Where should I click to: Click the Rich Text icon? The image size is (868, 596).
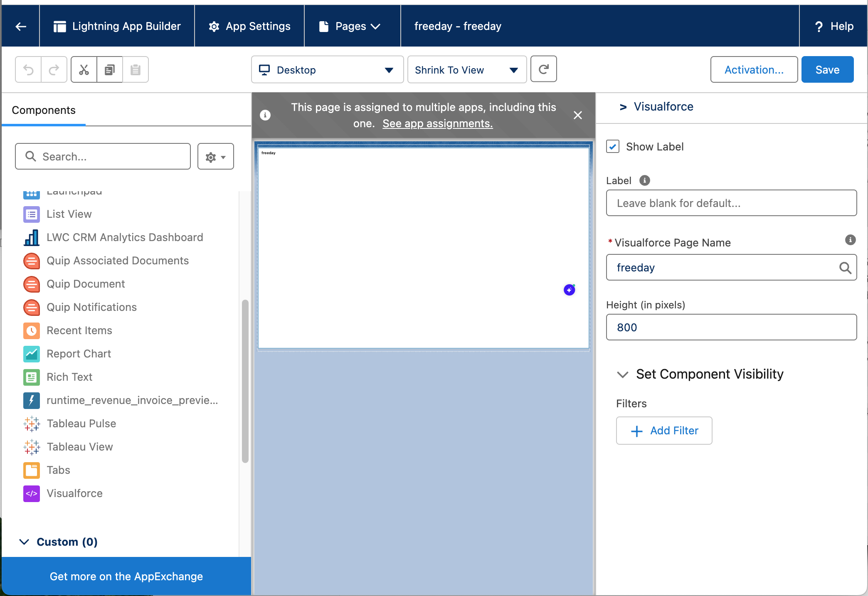point(32,377)
